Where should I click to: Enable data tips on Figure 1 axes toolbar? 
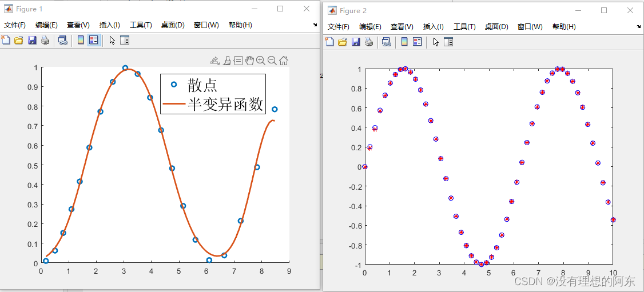click(x=238, y=61)
